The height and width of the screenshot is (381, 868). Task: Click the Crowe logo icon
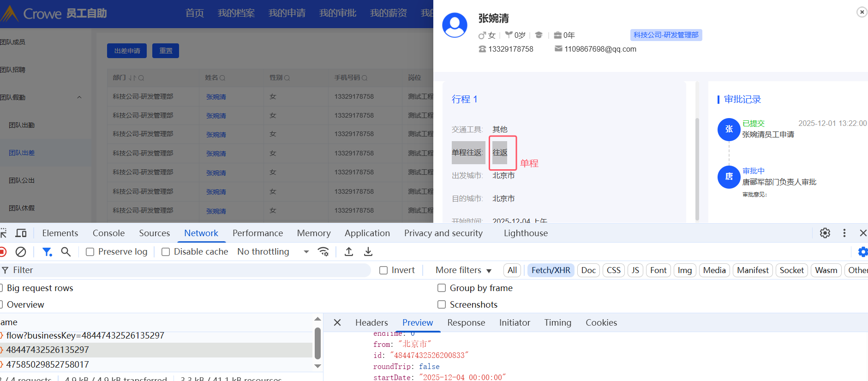pos(10,13)
